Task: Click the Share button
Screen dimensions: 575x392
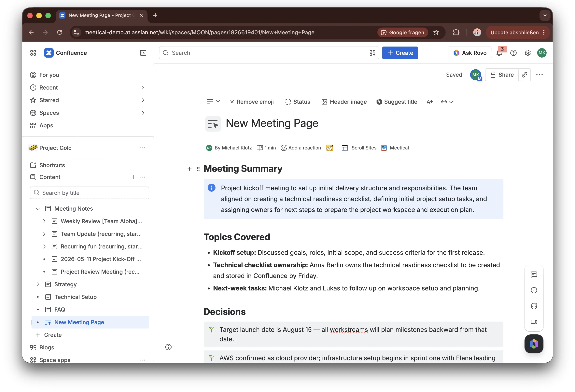Action: click(502, 75)
